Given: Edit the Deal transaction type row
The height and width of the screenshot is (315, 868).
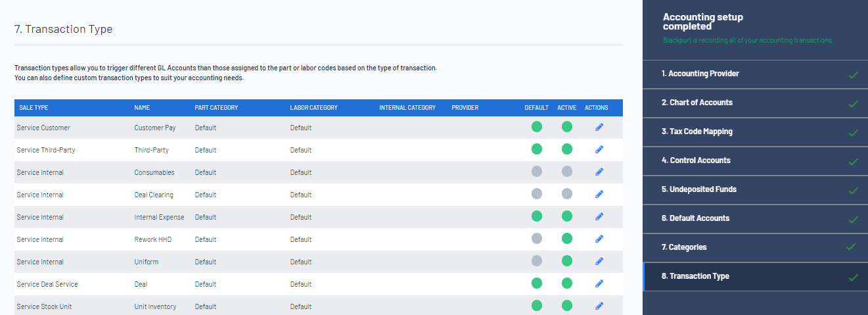Looking at the screenshot, I should [x=599, y=283].
